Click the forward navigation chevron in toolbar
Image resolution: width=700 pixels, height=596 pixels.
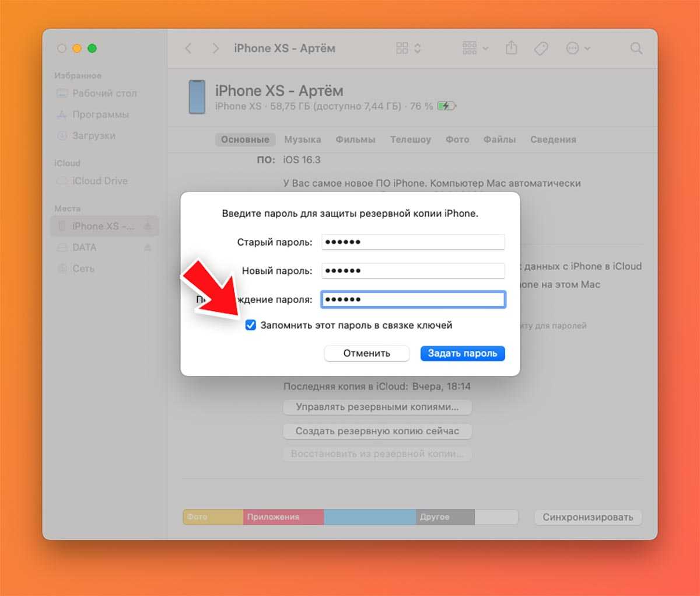coord(215,48)
